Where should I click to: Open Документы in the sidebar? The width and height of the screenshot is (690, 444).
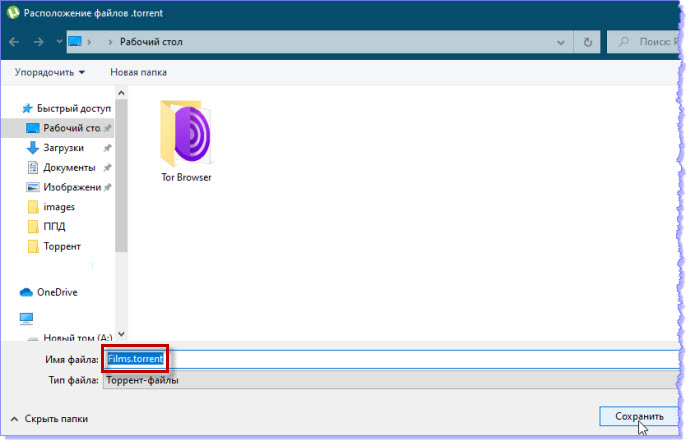pyautogui.click(x=69, y=168)
